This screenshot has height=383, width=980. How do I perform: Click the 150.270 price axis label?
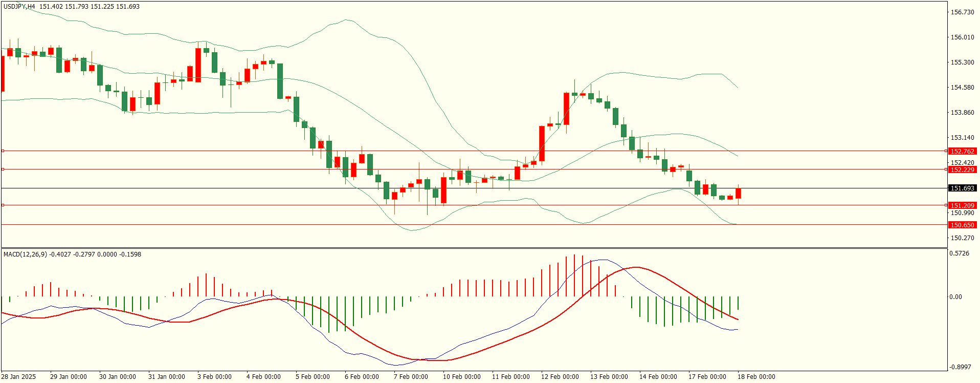962,238
